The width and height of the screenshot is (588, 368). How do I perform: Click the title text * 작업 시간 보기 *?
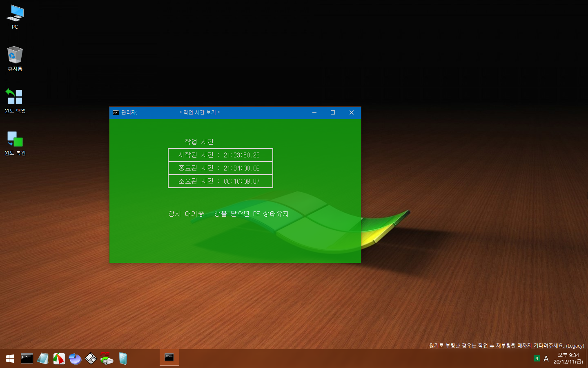[x=200, y=112]
